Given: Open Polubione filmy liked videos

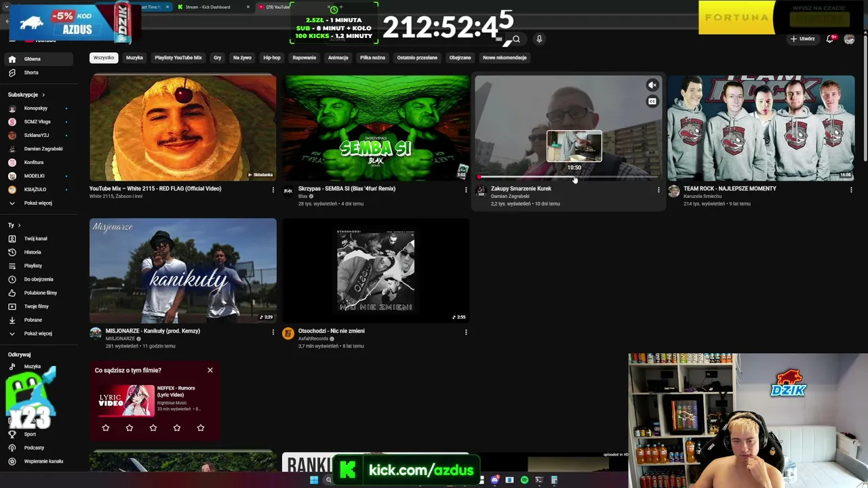Looking at the screenshot, I should coord(37,293).
